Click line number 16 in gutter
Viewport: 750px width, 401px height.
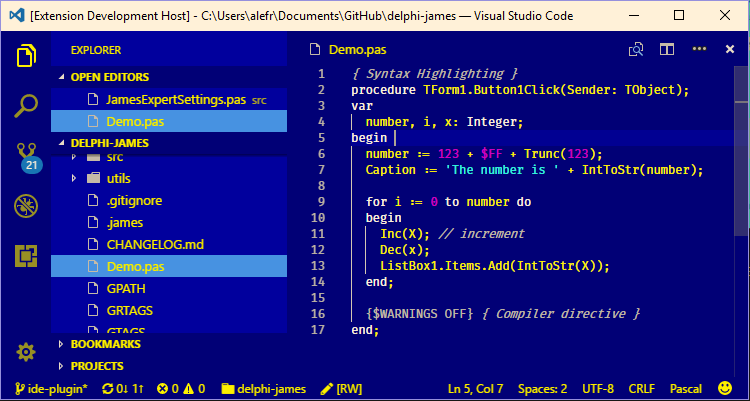point(318,313)
